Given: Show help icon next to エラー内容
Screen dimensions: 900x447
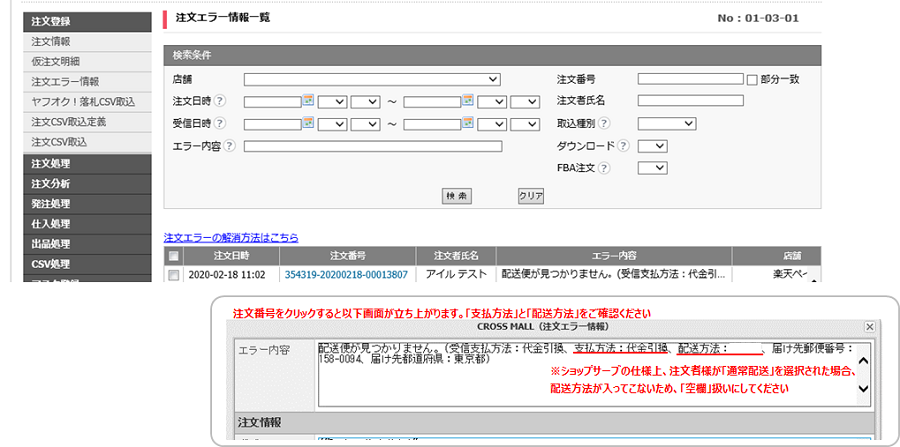Looking at the screenshot, I should pyautogui.click(x=230, y=146).
